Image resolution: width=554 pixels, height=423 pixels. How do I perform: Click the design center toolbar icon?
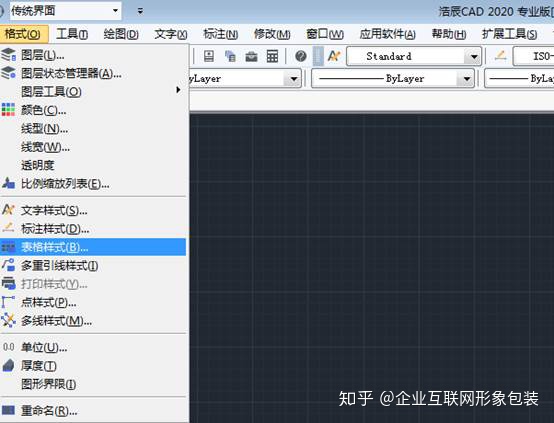230,56
